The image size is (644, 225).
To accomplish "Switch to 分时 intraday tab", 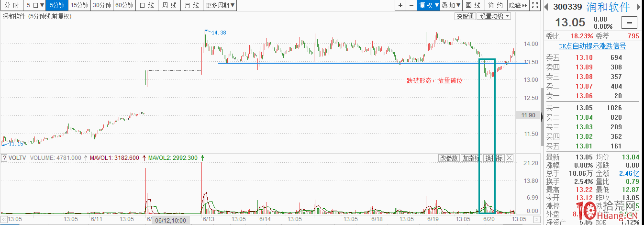I will coord(12,6).
